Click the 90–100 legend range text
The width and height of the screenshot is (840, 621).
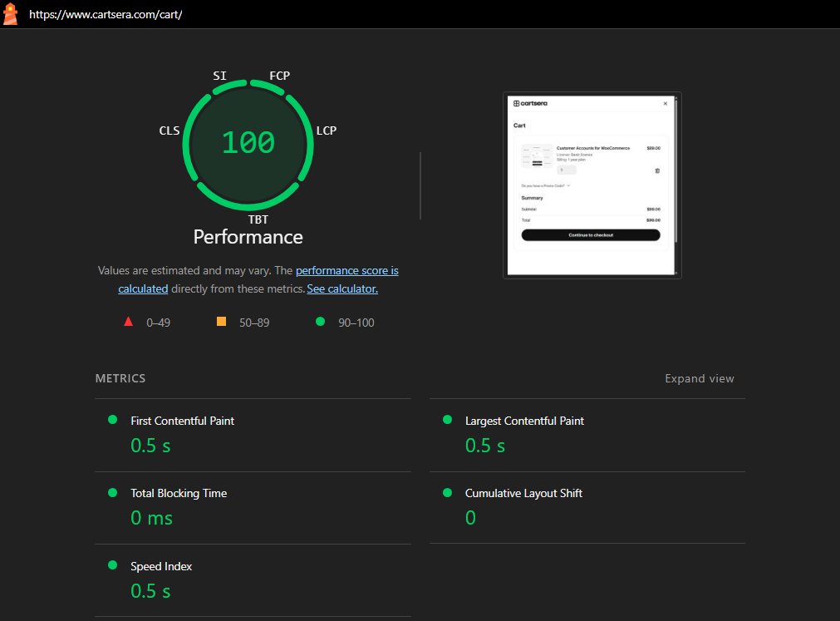click(x=356, y=323)
